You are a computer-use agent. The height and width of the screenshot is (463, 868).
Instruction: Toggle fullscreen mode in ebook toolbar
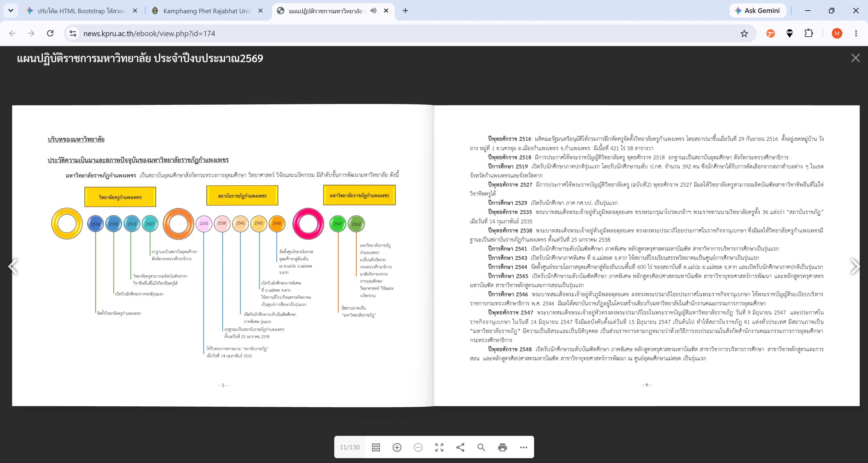click(439, 447)
